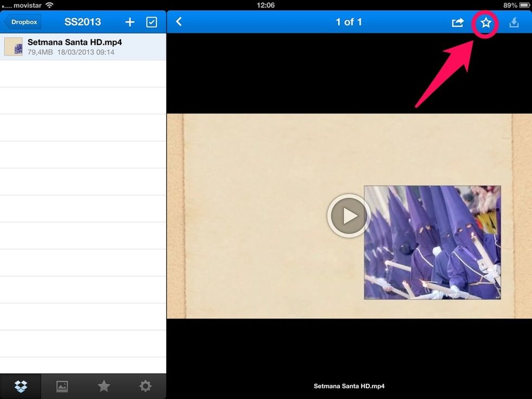Screen dimensions: 532x399
Task: Tap the file thumbnail in the list
Action: 13,47
